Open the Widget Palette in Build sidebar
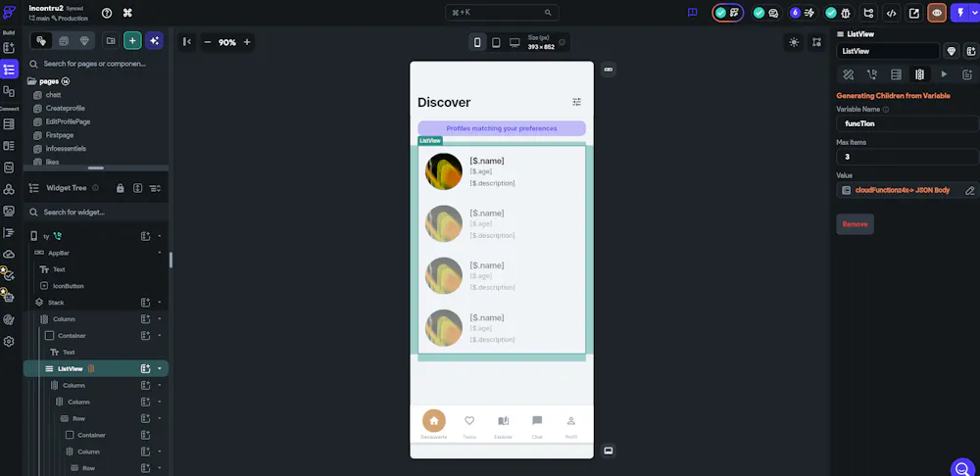Screen dimensions: 980x476 tap(9, 48)
